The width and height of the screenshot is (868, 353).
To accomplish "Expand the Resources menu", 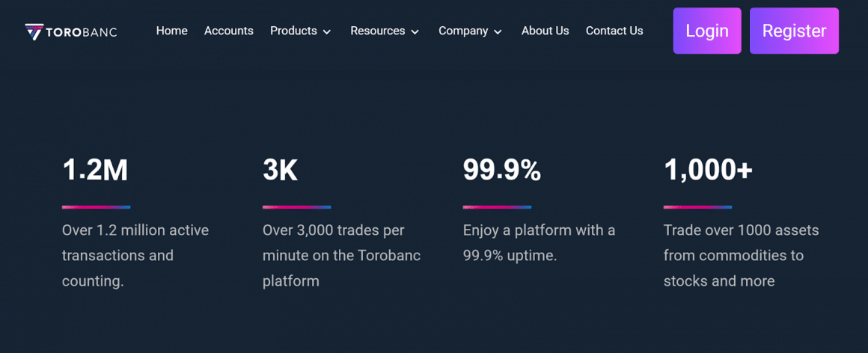I will (377, 31).
